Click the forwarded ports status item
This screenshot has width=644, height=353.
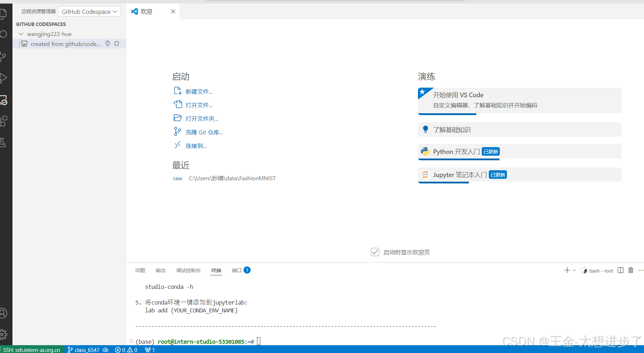pyautogui.click(x=150, y=350)
